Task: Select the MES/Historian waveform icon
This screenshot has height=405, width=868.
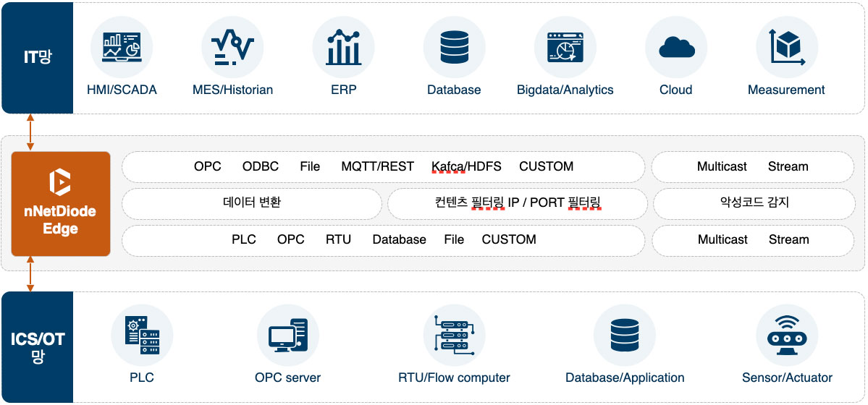Action: pos(232,47)
